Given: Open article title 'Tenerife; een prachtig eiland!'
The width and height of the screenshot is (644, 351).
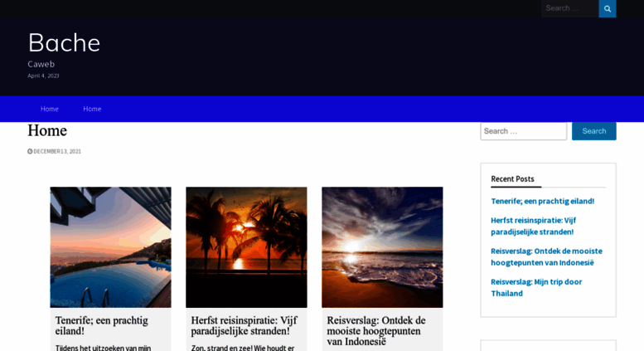Looking at the screenshot, I should (101, 325).
